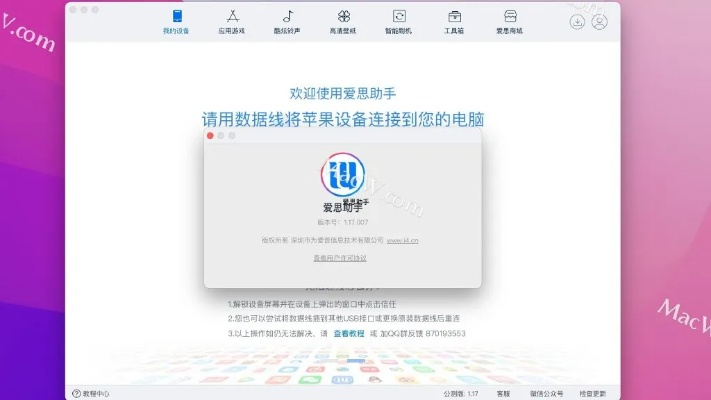Click the 版权所有 copyright company text
The image size is (711, 400).
[x=322, y=240]
